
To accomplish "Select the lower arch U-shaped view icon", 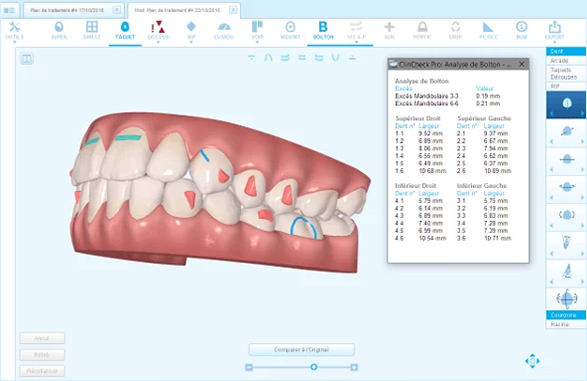I will 335,58.
